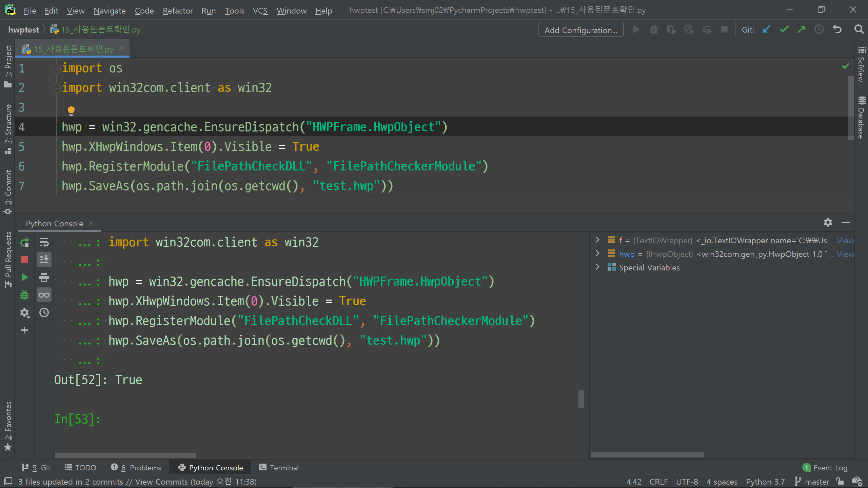This screenshot has width=868, height=488.
Task: Rerun the Python console
Action: (24, 242)
